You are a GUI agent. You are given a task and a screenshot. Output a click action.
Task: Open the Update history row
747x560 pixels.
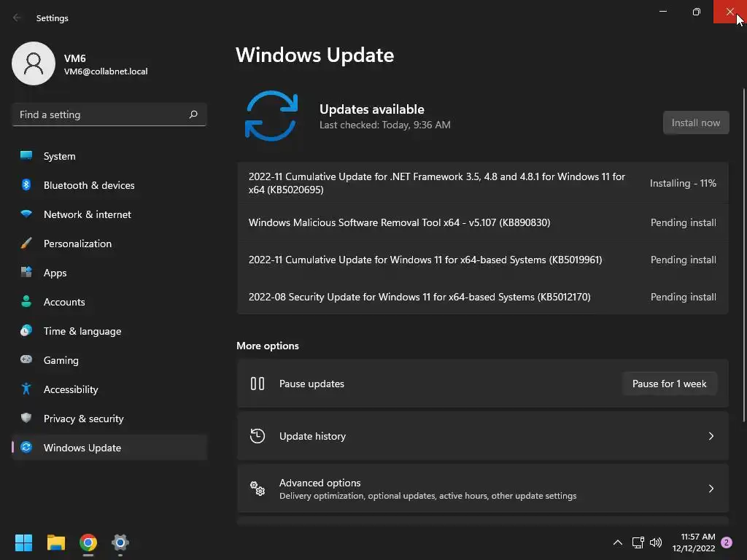483,436
